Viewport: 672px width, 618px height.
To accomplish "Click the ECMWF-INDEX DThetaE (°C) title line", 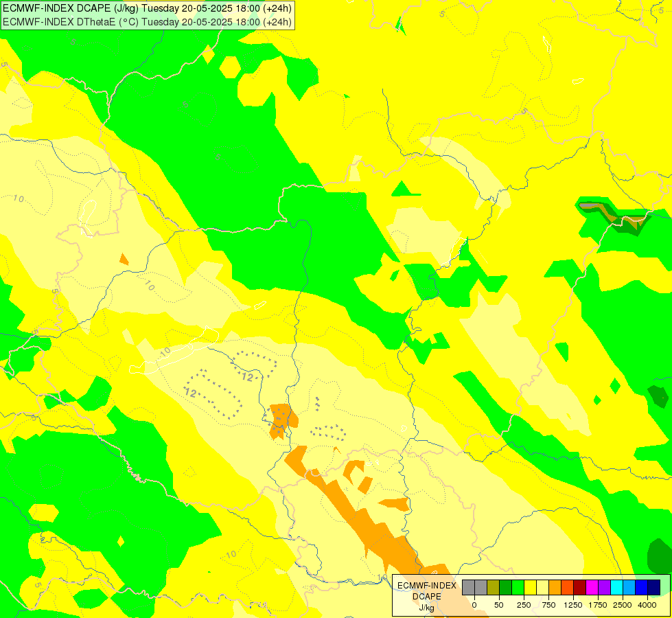I will pos(147,22).
